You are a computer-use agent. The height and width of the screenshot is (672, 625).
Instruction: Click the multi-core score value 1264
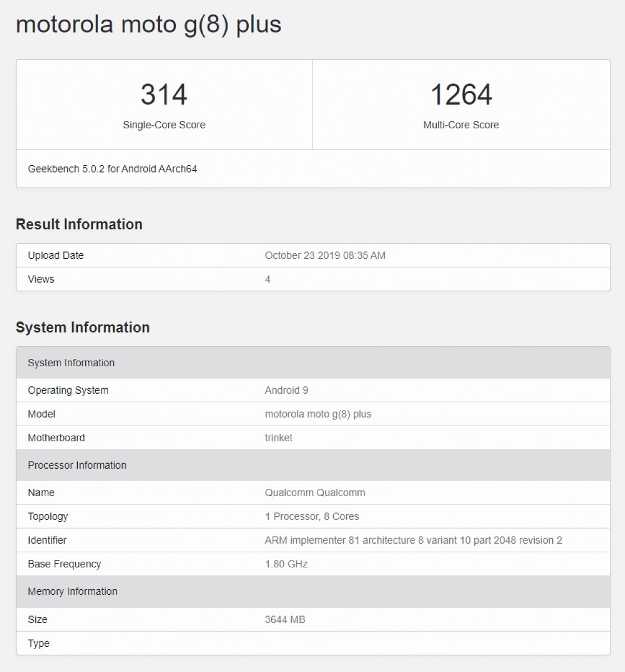(x=461, y=94)
